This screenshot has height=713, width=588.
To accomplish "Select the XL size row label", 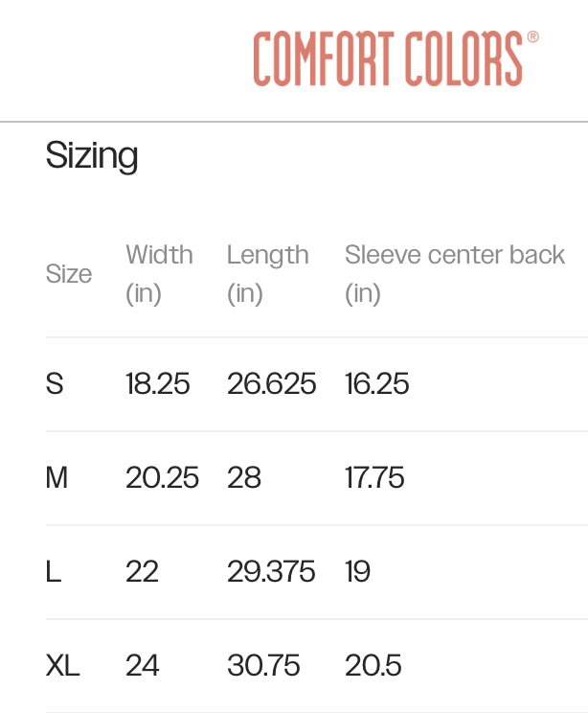I will [62, 666].
